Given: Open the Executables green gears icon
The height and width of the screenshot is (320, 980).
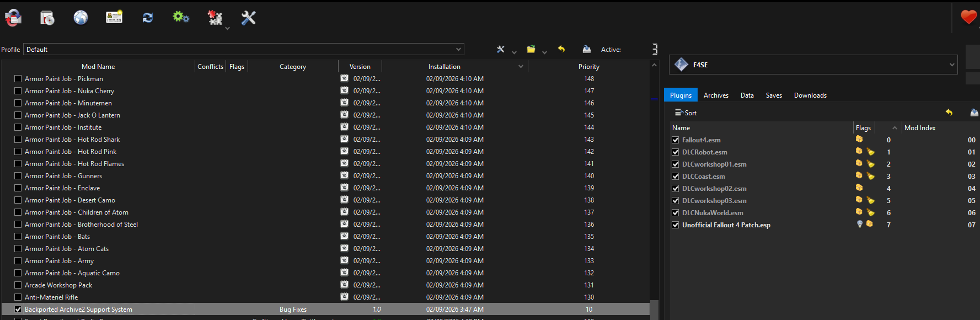Looking at the screenshot, I should [181, 17].
